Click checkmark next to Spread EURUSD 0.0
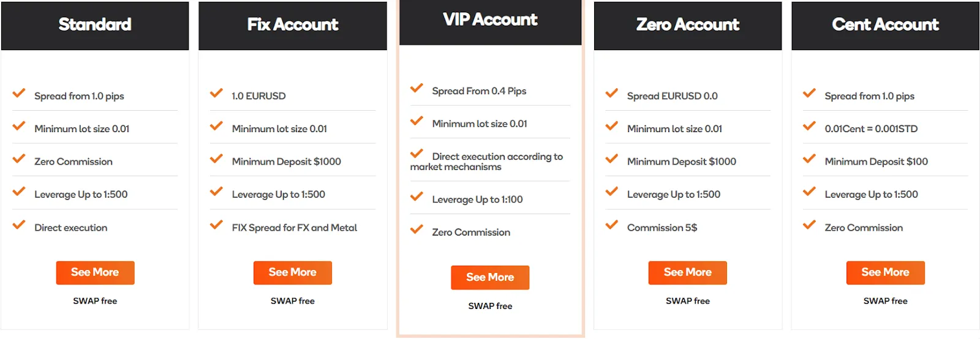The image size is (980, 339). [x=611, y=94]
